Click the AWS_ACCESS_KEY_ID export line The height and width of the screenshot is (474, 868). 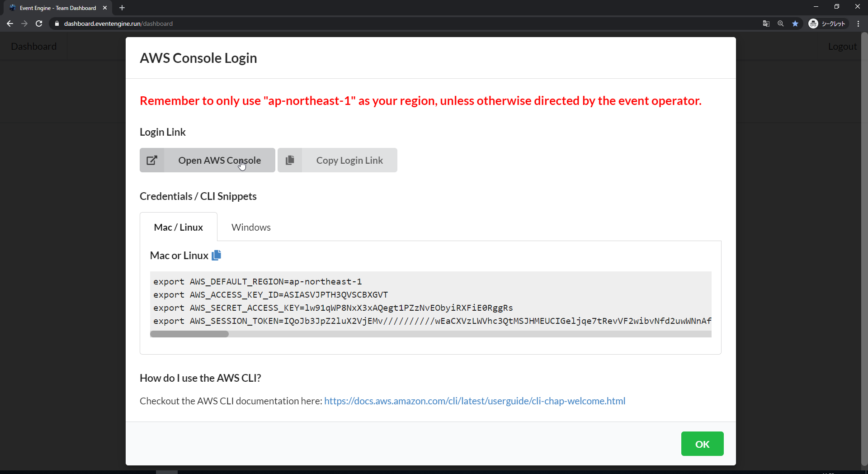point(270,294)
